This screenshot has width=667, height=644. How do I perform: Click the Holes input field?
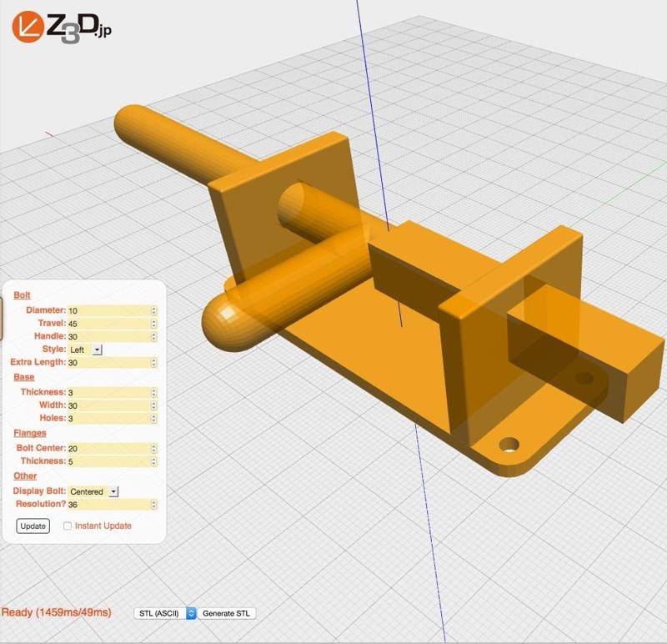tap(113, 419)
